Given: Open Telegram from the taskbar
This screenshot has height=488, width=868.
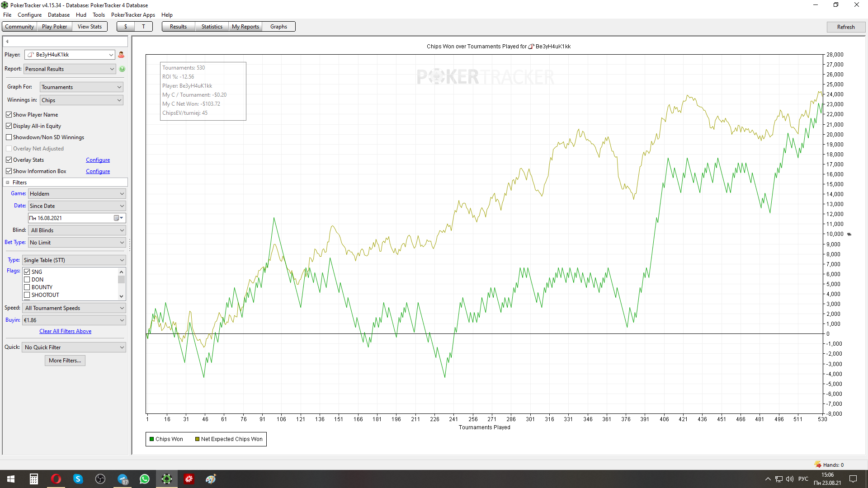Looking at the screenshot, I should pos(123,479).
